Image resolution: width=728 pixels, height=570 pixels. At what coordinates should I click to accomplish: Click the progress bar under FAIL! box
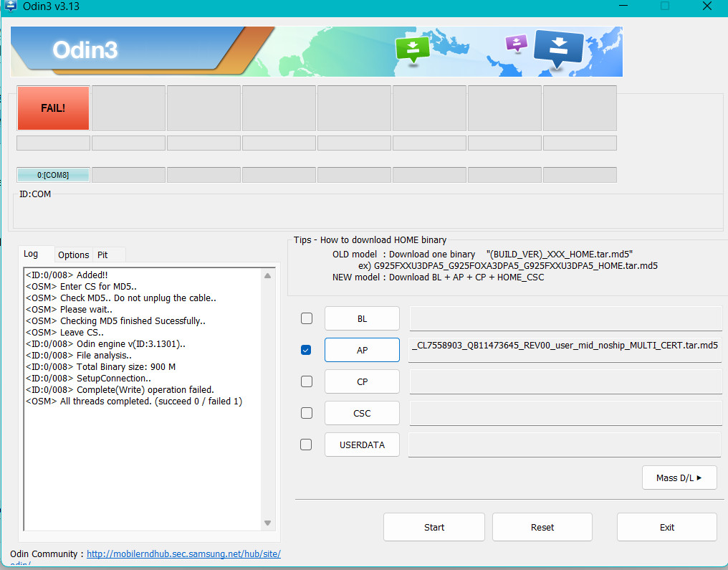click(54, 143)
